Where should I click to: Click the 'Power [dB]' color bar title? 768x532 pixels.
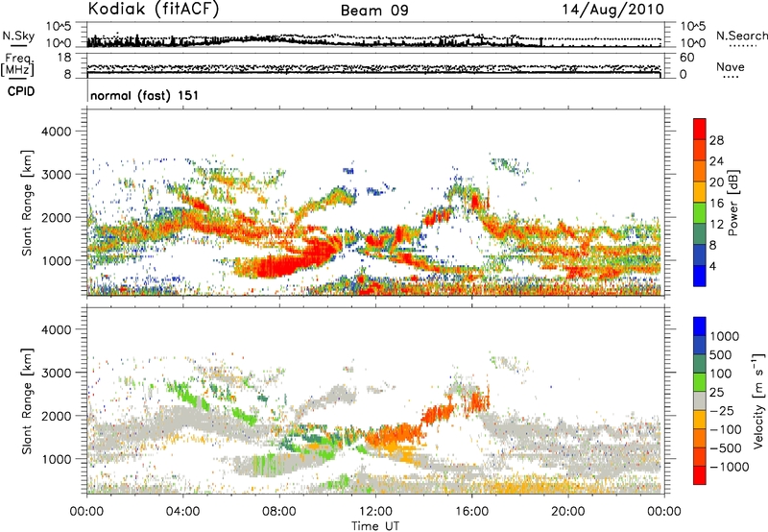(732, 203)
